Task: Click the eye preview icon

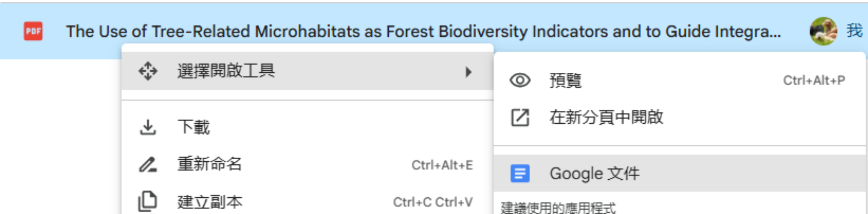Action: click(x=520, y=80)
